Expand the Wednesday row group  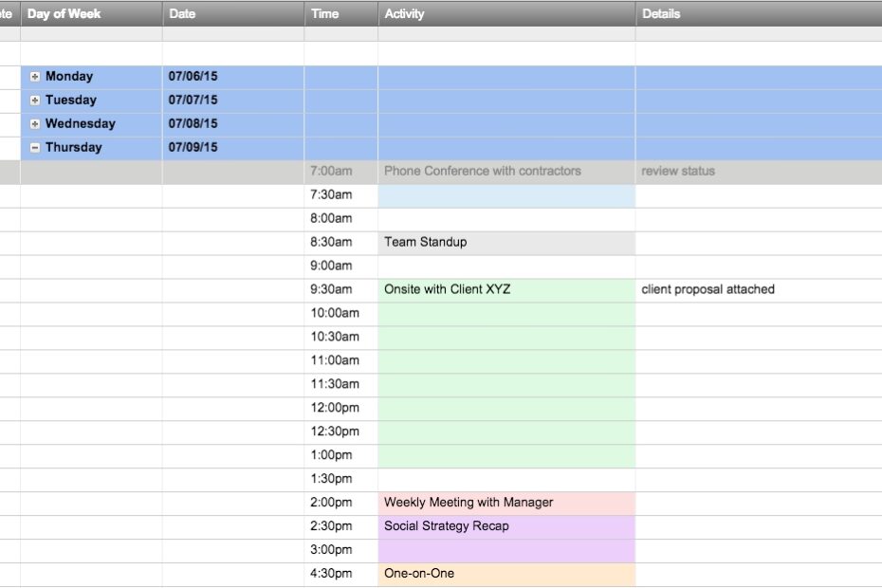tap(33, 123)
